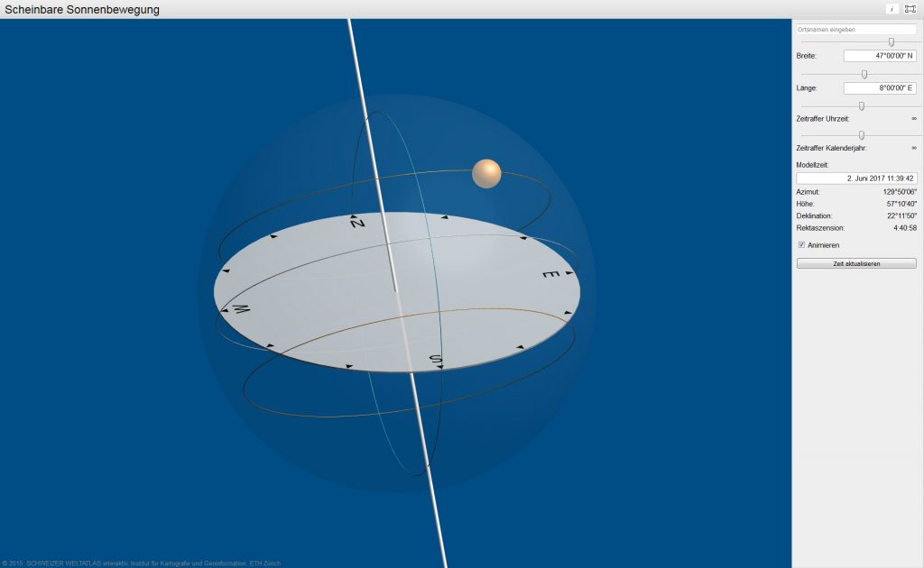Click the Länge longitude input field
The image size is (924, 568).
tap(880, 88)
